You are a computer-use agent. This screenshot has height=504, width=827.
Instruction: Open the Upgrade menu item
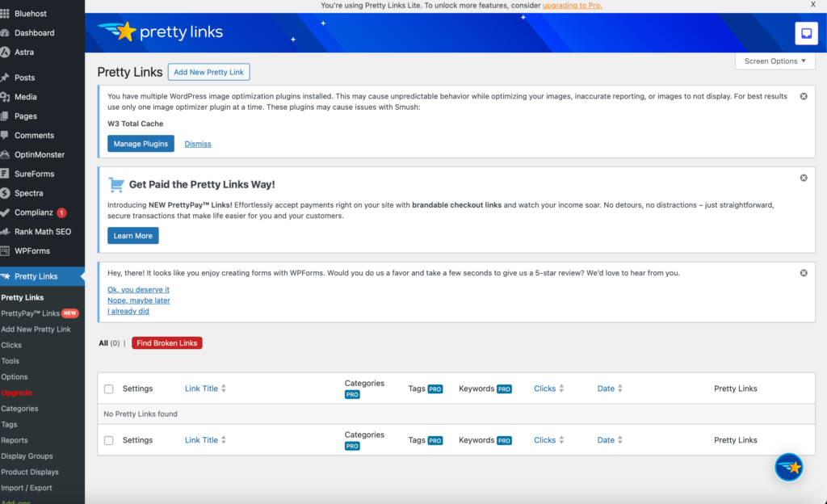16,393
